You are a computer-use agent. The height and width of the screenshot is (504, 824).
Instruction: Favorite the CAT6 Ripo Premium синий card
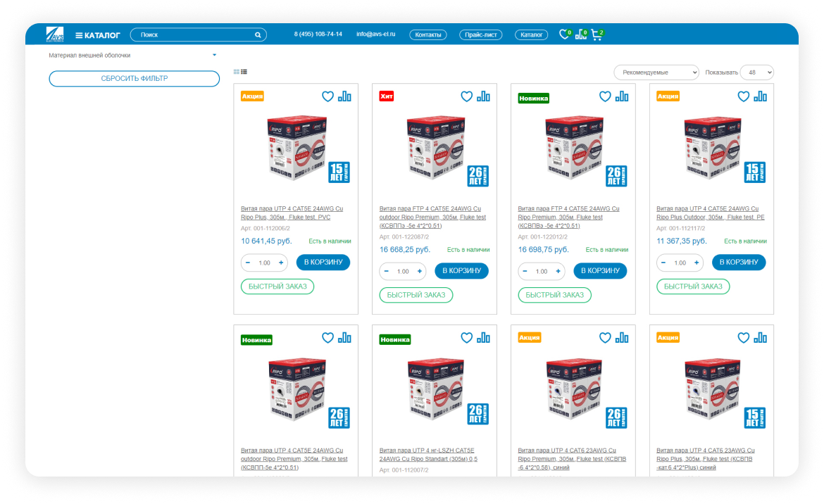click(605, 338)
